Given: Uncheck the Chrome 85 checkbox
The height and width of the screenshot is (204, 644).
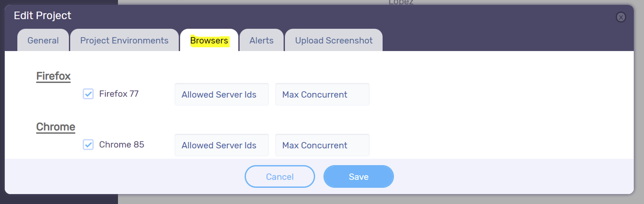Looking at the screenshot, I should 88,145.
